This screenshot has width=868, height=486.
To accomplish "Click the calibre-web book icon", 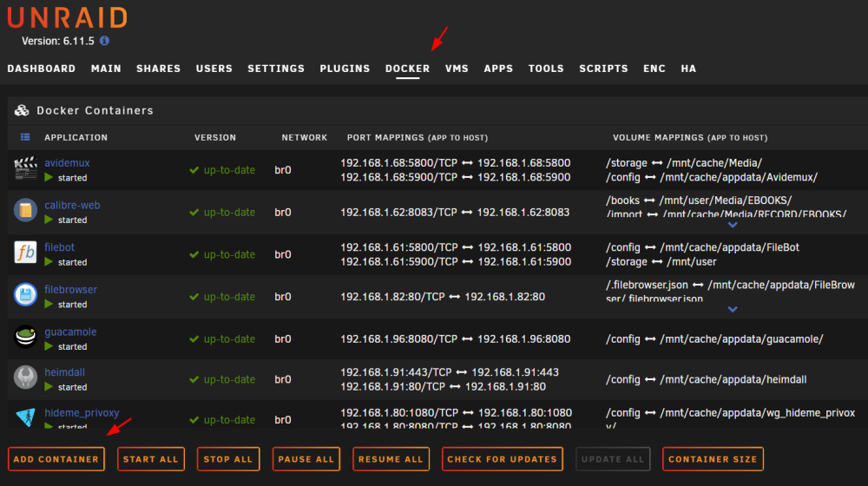I will pyautogui.click(x=25, y=210).
